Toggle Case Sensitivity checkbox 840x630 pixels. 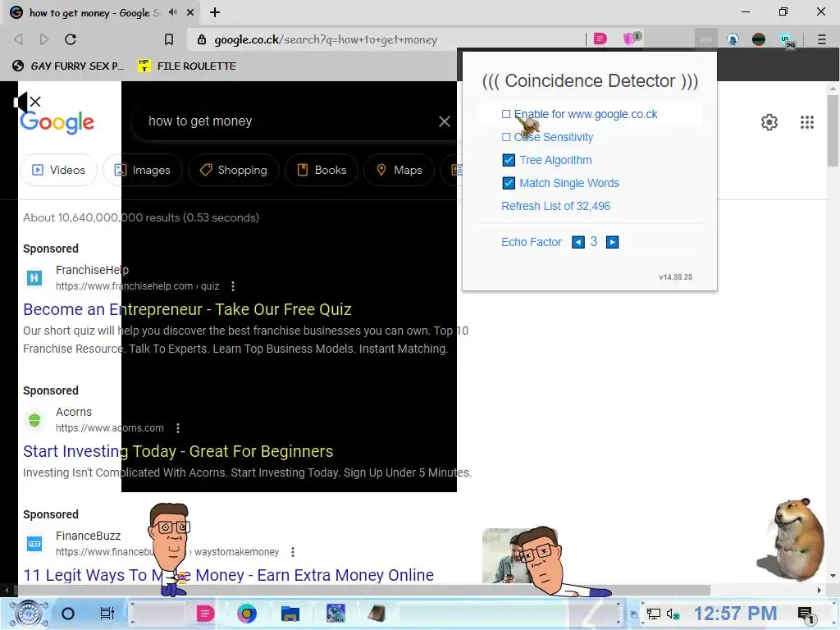click(505, 137)
